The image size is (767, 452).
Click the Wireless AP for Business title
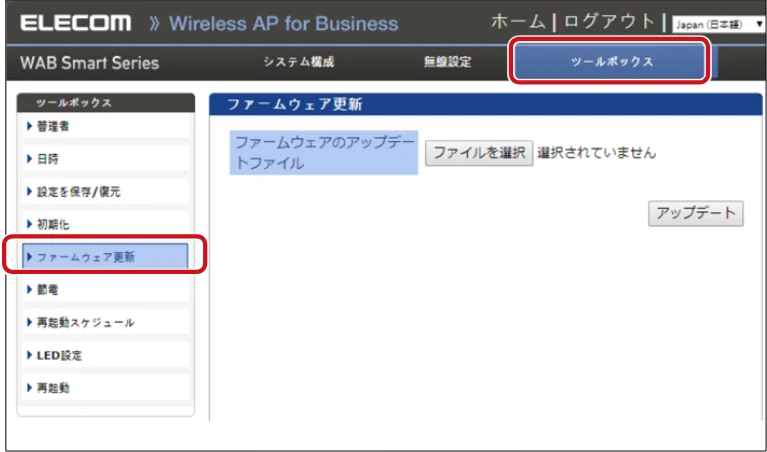pos(284,23)
